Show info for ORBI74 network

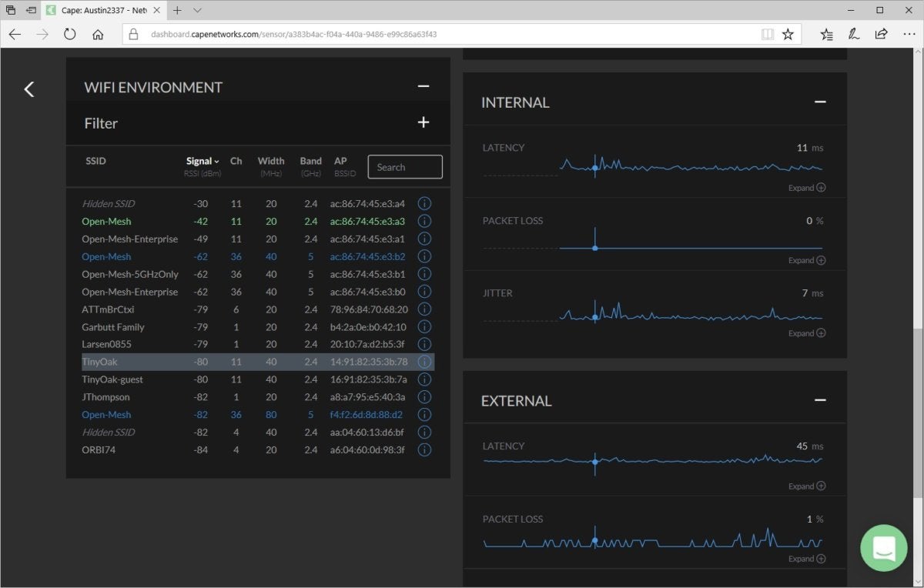424,449
